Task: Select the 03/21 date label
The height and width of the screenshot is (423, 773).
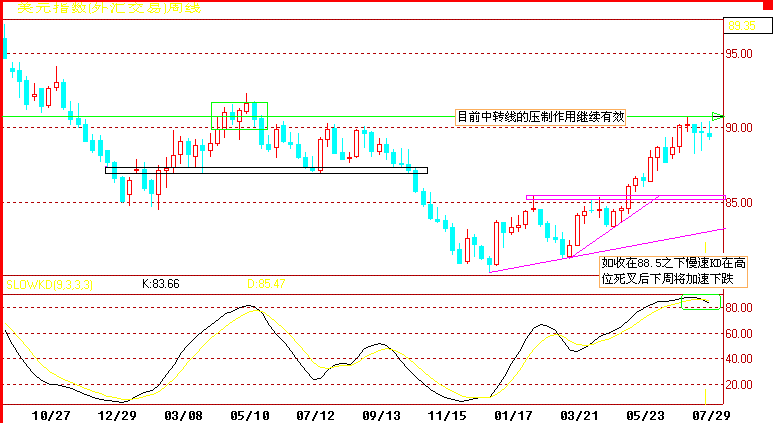Action: [579, 416]
